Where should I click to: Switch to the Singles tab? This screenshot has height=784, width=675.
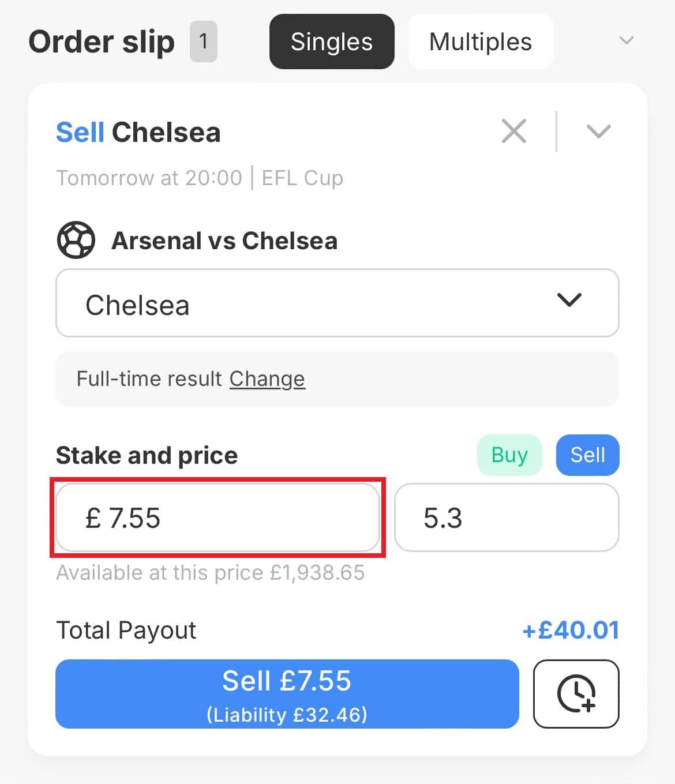pyautogui.click(x=332, y=42)
